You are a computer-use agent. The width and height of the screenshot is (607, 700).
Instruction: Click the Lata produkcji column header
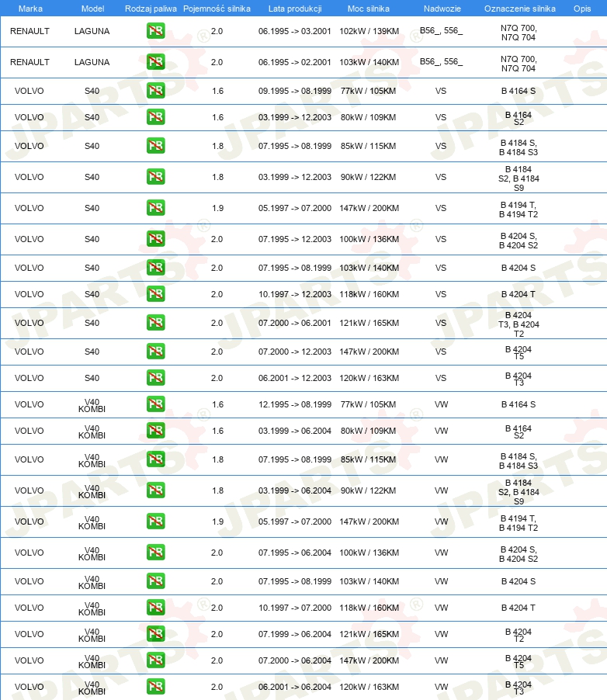pyautogui.click(x=295, y=9)
